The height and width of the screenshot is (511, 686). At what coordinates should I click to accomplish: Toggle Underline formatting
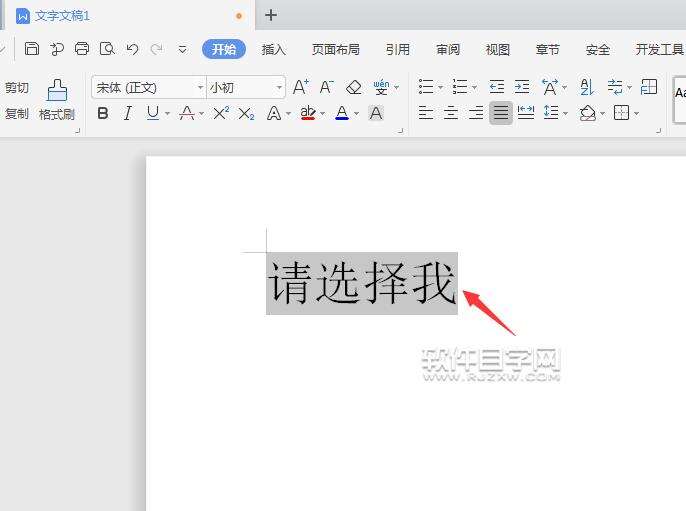(153, 113)
